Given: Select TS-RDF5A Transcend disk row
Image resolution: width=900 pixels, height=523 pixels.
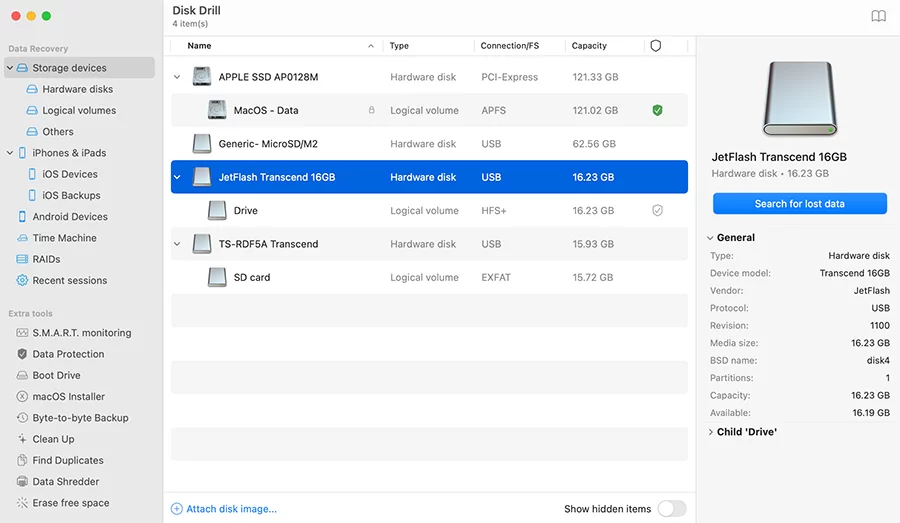Looking at the screenshot, I should [429, 244].
